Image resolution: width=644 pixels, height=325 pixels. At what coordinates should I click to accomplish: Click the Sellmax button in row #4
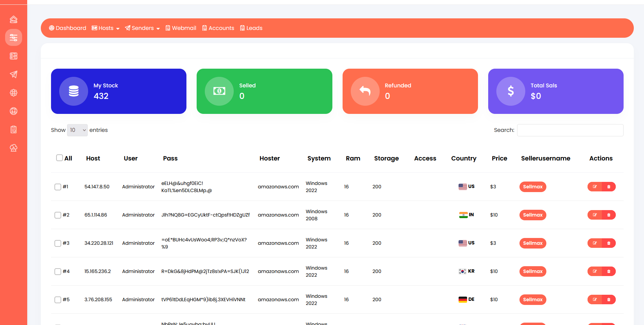tap(532, 271)
